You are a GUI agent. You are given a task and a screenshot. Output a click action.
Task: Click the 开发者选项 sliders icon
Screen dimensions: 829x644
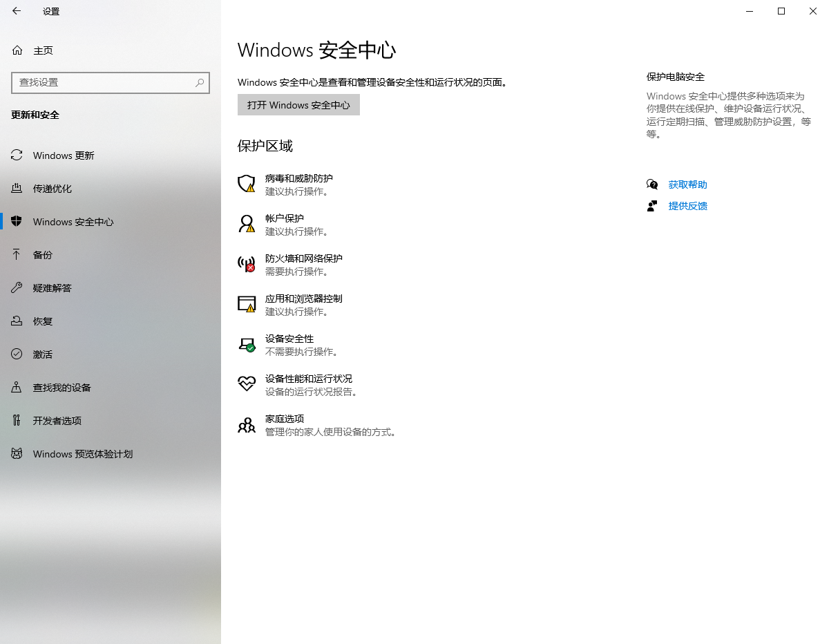pos(17,421)
